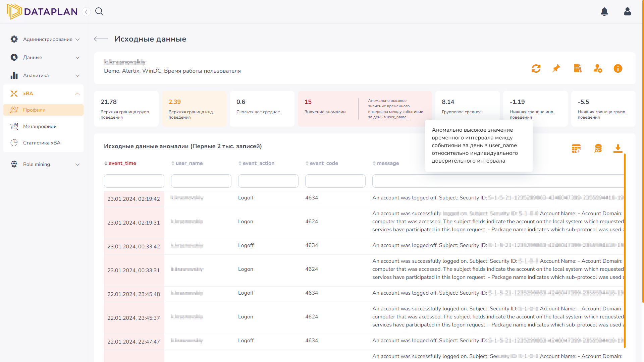Open the orange info icon
The image size is (644, 362).
[618, 69]
